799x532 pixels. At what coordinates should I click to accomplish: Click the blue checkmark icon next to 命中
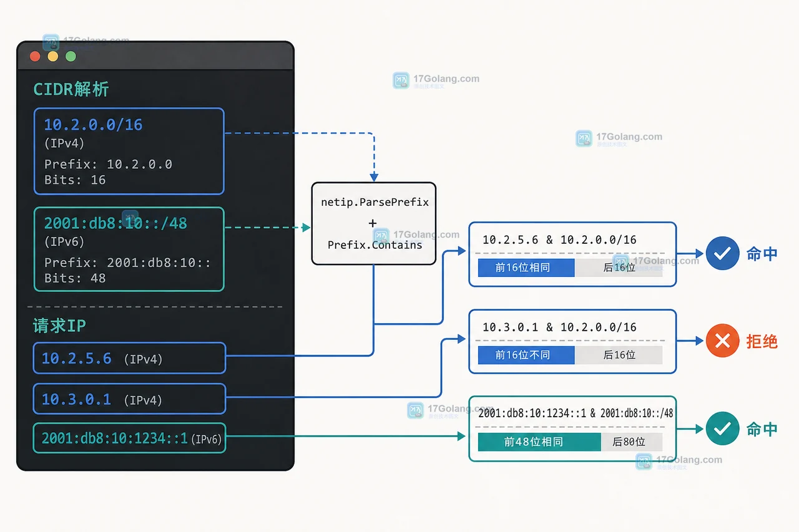tap(722, 253)
